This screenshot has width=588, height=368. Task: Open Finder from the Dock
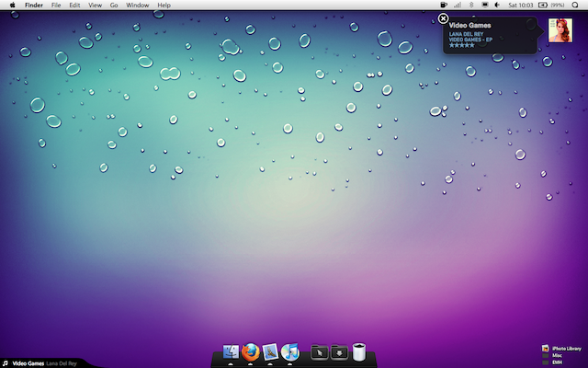click(231, 352)
